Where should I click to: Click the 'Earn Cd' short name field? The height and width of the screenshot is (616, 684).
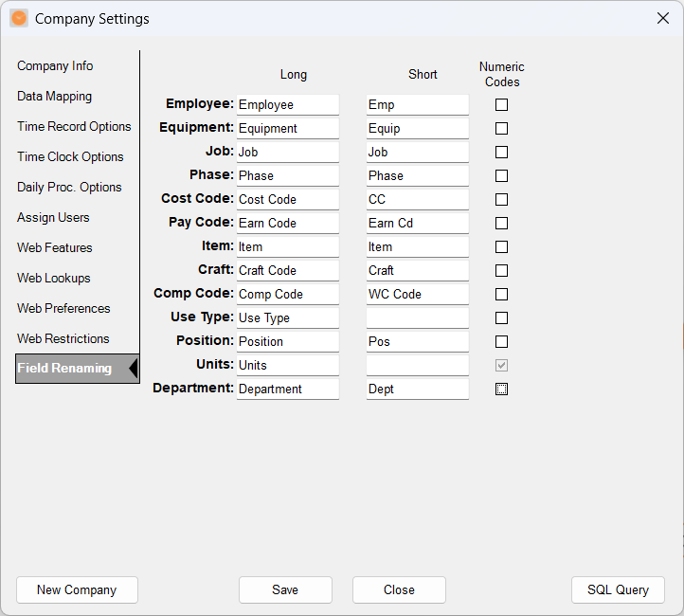pos(418,224)
